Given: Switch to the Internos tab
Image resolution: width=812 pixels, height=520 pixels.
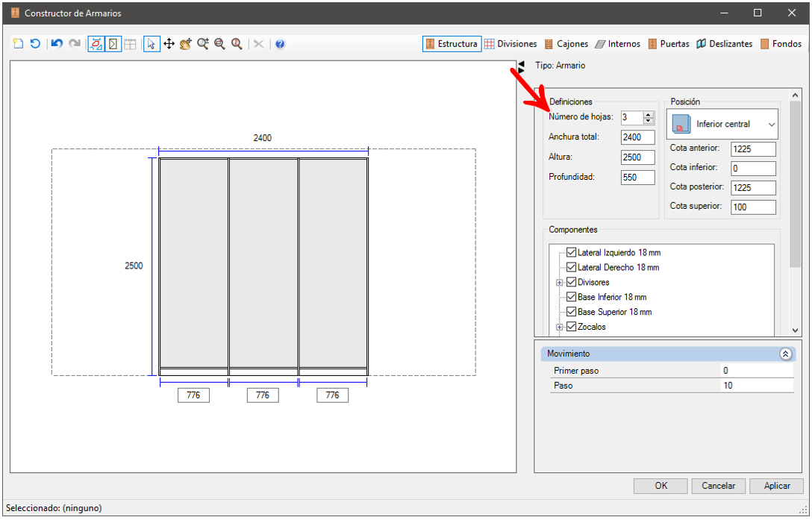Looking at the screenshot, I should [x=618, y=44].
